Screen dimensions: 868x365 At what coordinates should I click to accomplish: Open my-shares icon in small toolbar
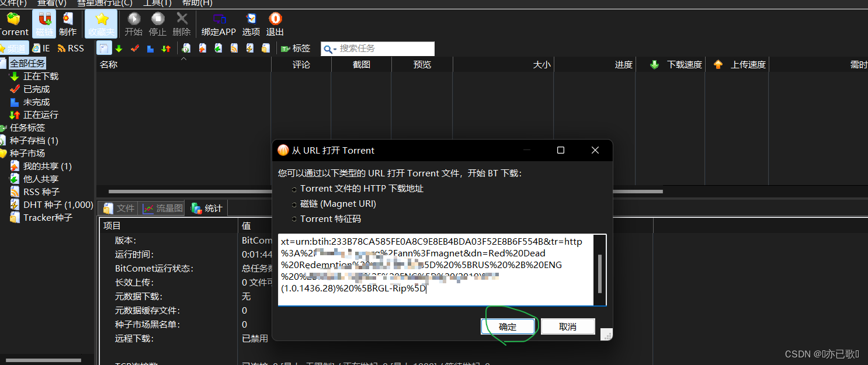tap(202, 48)
